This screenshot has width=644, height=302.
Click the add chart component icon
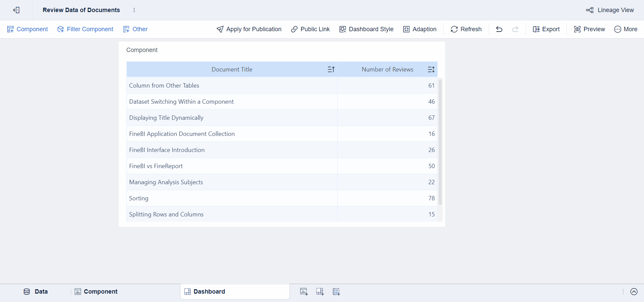point(304,292)
